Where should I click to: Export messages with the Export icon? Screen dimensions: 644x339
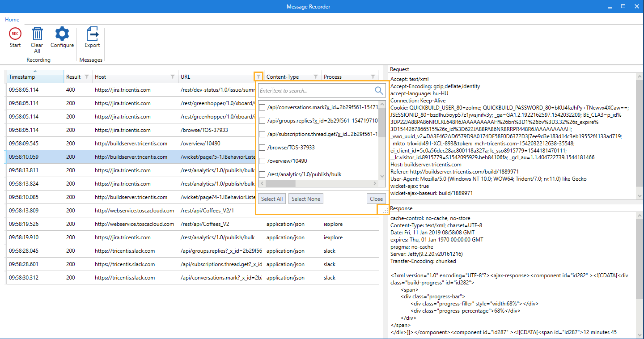92,34
